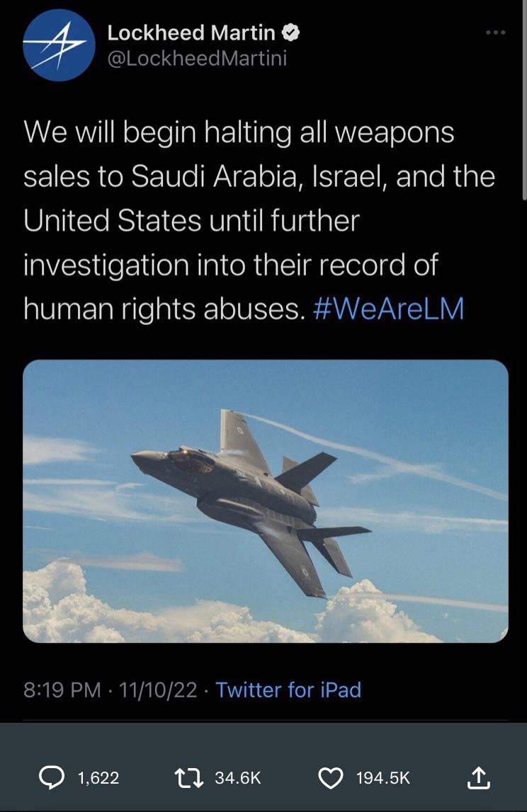Image resolution: width=527 pixels, height=812 pixels.
Task: Click the blue verified checkmark badge
Action: (x=291, y=33)
